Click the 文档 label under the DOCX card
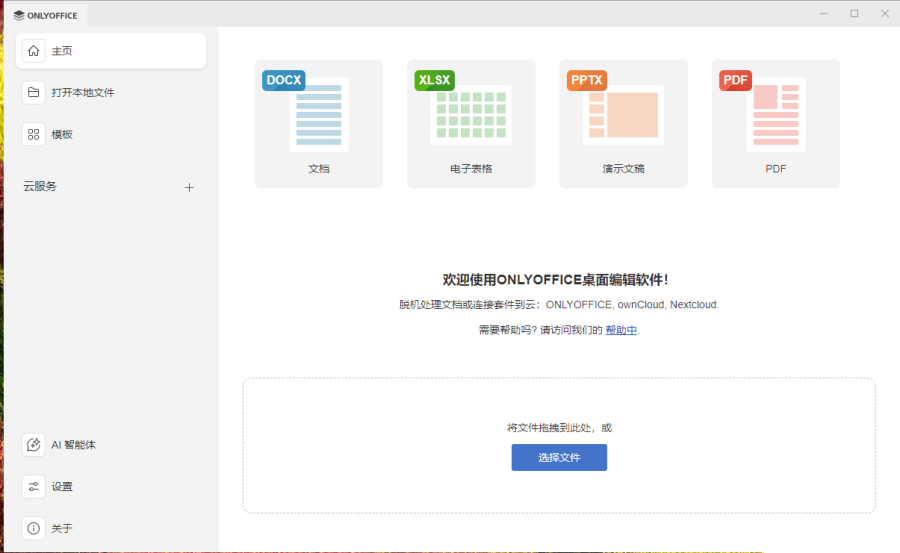The width and height of the screenshot is (900, 553). point(319,169)
